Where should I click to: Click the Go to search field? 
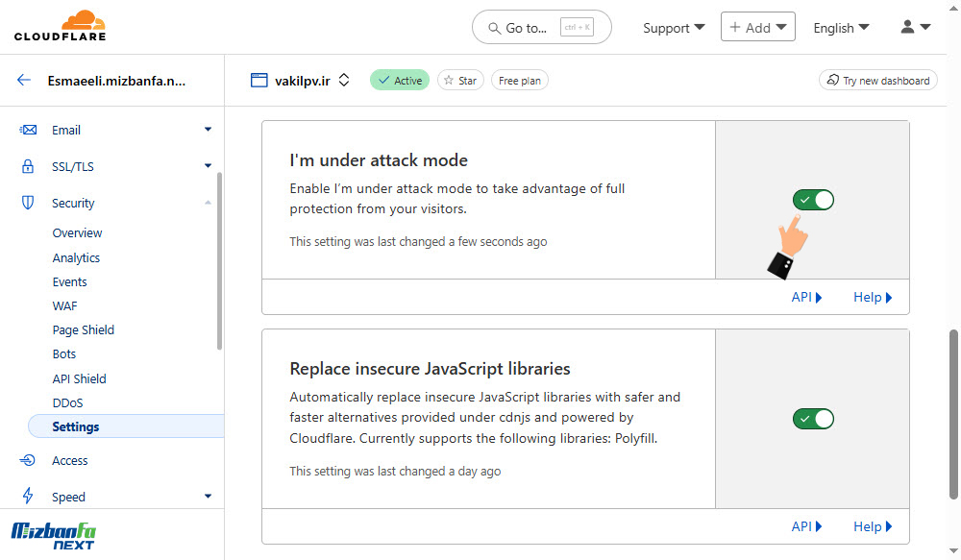[x=542, y=27]
